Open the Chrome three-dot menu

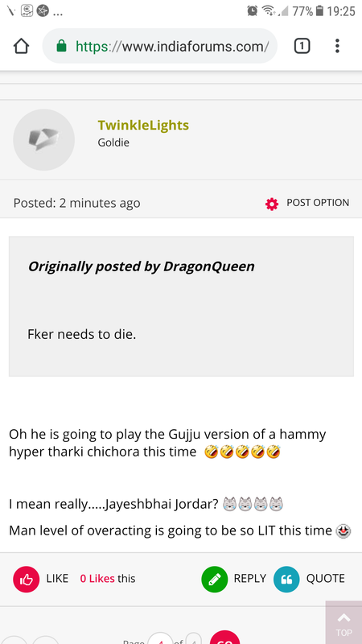[337, 46]
